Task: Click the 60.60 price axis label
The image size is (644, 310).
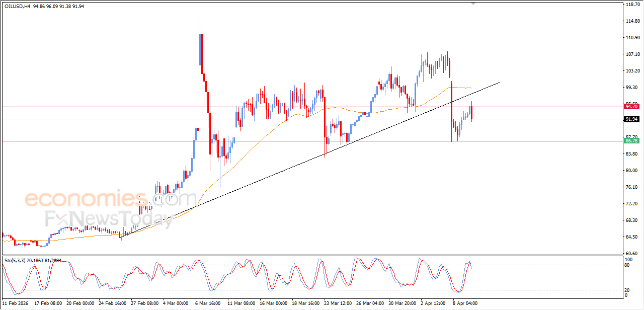Action: (x=631, y=254)
